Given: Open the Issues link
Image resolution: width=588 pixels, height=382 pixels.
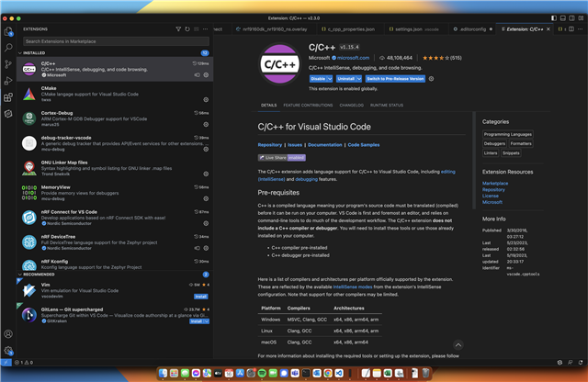Looking at the screenshot, I should tap(295, 145).
